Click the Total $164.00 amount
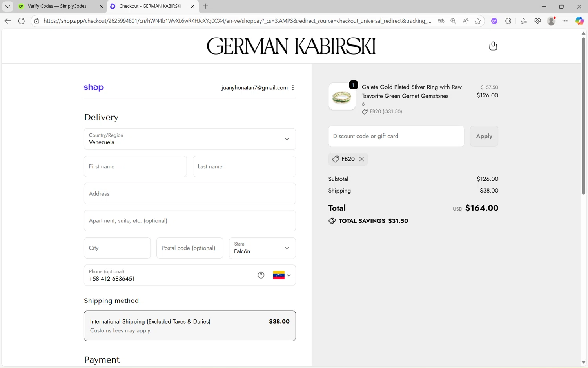Screen dimensions: 588x368 (482, 208)
